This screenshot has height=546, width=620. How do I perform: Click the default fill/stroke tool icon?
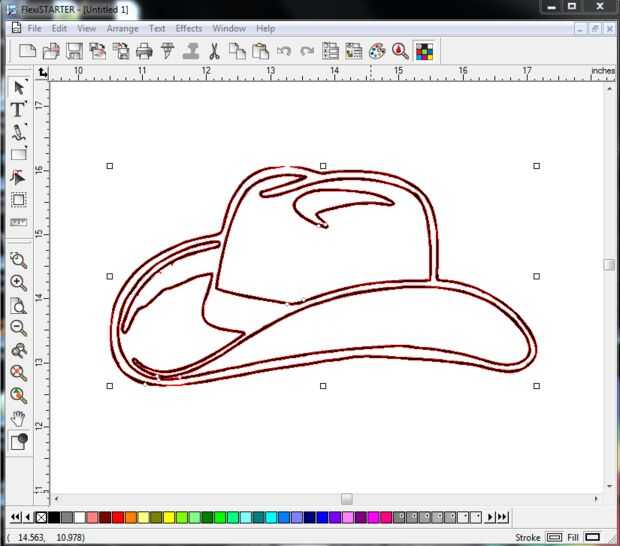coord(19,442)
